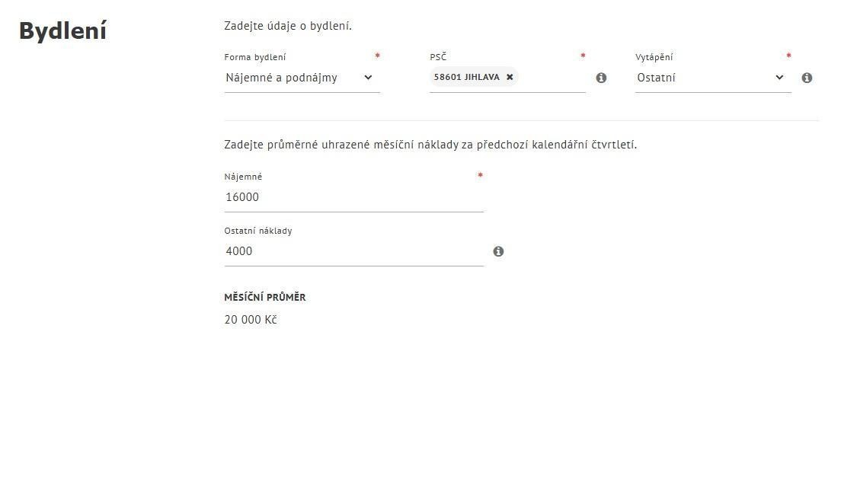Click the Nájemné field label
This screenshot has height=504, width=841.
click(x=243, y=177)
